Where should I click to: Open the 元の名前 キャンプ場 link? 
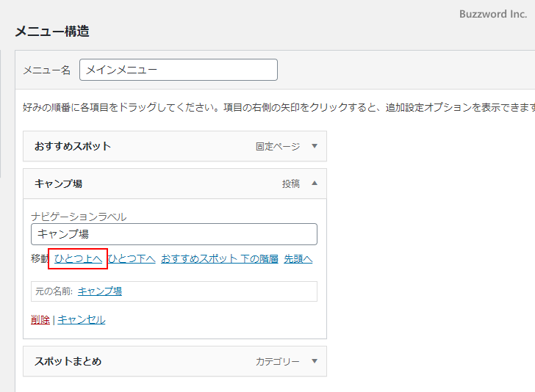pyautogui.click(x=99, y=291)
